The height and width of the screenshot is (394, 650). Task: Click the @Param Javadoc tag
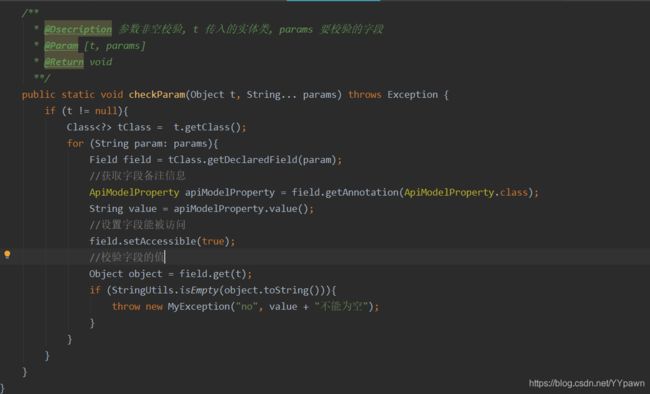pos(61,45)
